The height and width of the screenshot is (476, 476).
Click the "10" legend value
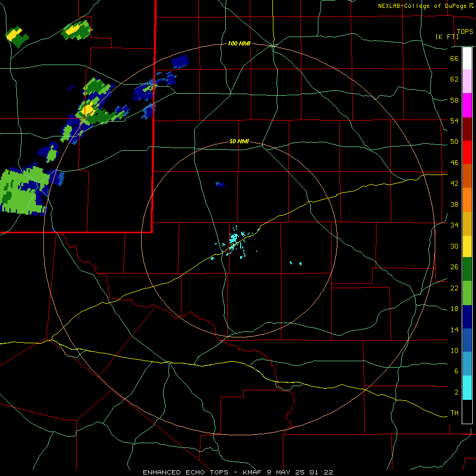coord(454,351)
